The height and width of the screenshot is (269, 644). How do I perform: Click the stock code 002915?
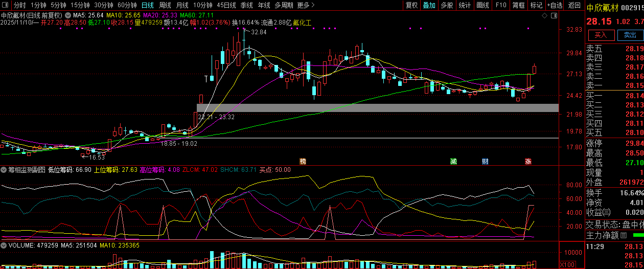pos(632,8)
